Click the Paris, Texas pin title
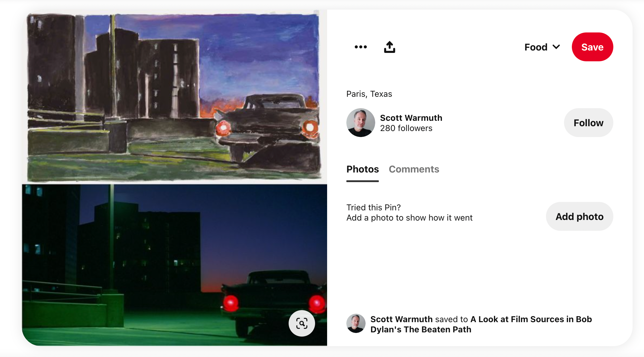The width and height of the screenshot is (644, 357). pos(369,94)
